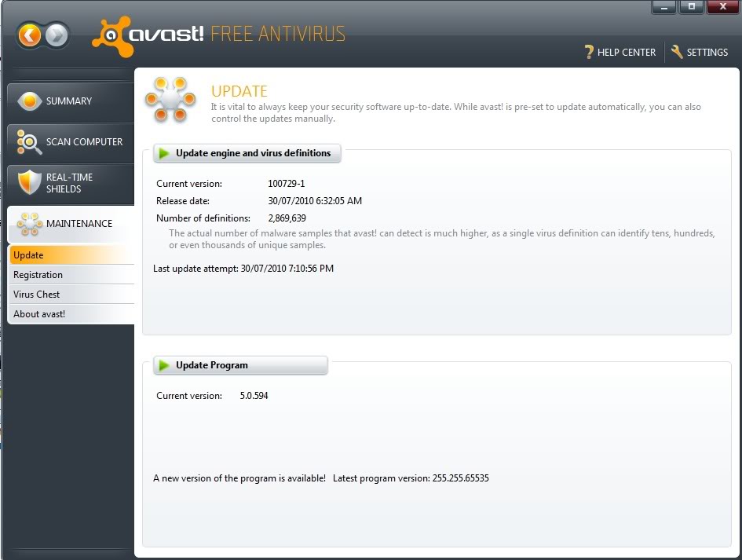The height and width of the screenshot is (560, 742).
Task: Click the UPDATE page heading
Action: click(239, 91)
